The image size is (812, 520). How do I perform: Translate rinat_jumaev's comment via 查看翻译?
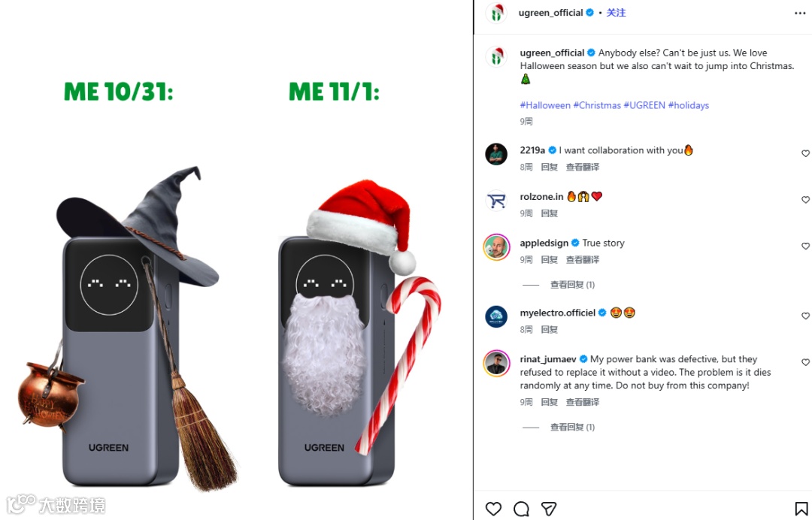(582, 402)
